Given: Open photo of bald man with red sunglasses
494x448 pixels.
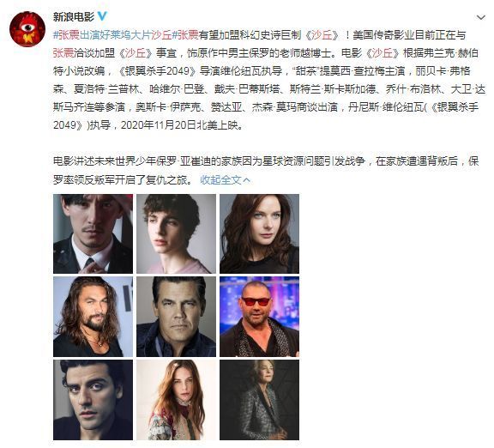Looking at the screenshot, I should coord(259,317).
